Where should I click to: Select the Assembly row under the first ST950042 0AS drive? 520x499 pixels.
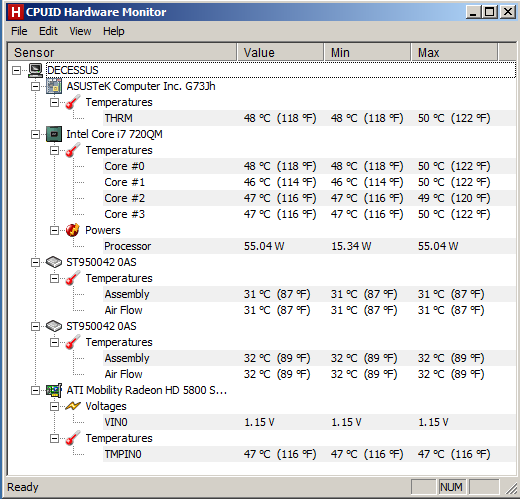point(309,294)
